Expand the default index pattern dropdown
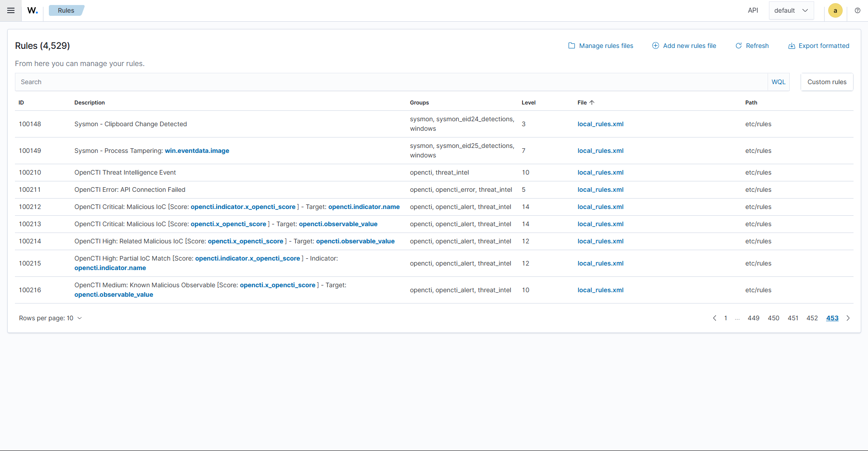This screenshot has height=451, width=868. (x=791, y=10)
